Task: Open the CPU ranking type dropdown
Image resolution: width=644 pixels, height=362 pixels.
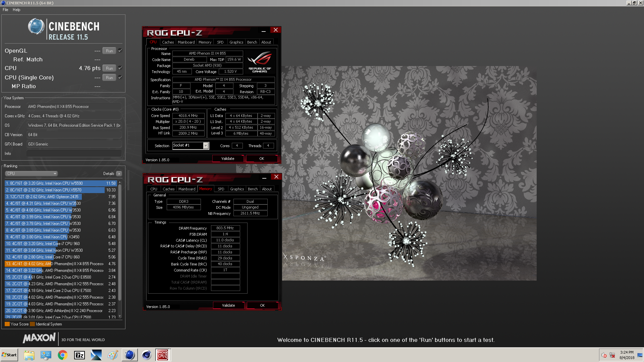Action: point(31,174)
